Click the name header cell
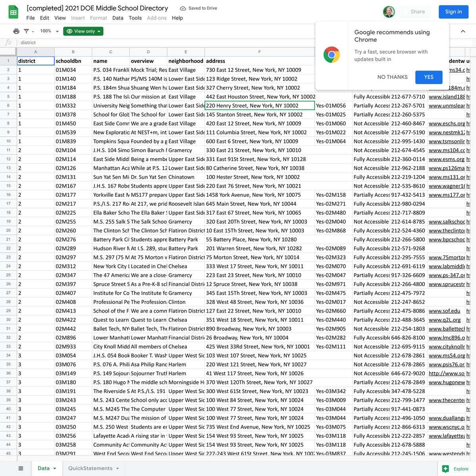This screenshot has width=476, height=476. point(111,61)
